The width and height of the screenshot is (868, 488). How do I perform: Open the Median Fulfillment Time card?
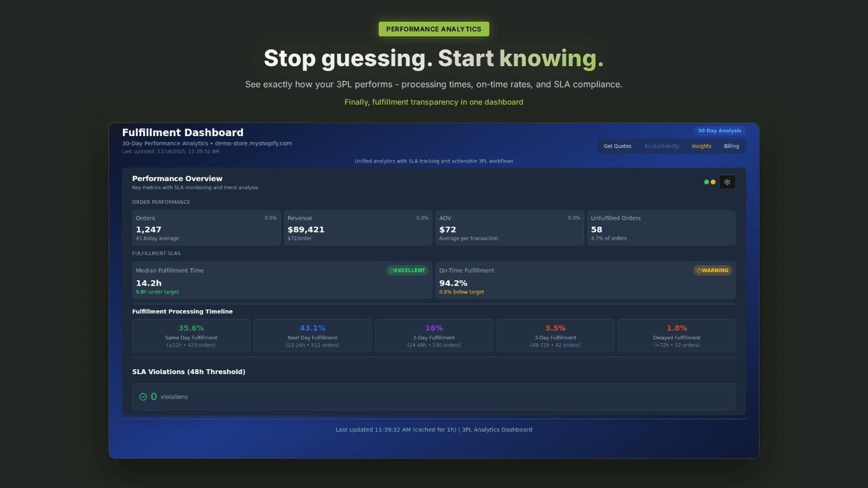(282, 280)
